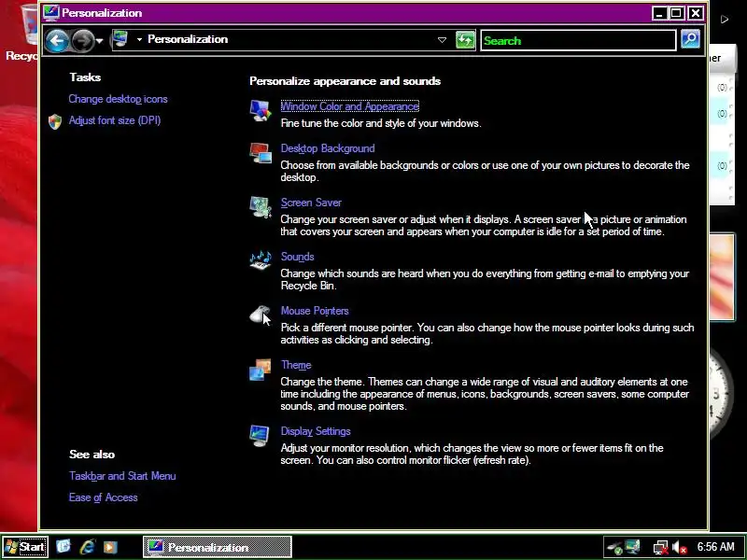Click the muted volume tray icon

point(680,547)
